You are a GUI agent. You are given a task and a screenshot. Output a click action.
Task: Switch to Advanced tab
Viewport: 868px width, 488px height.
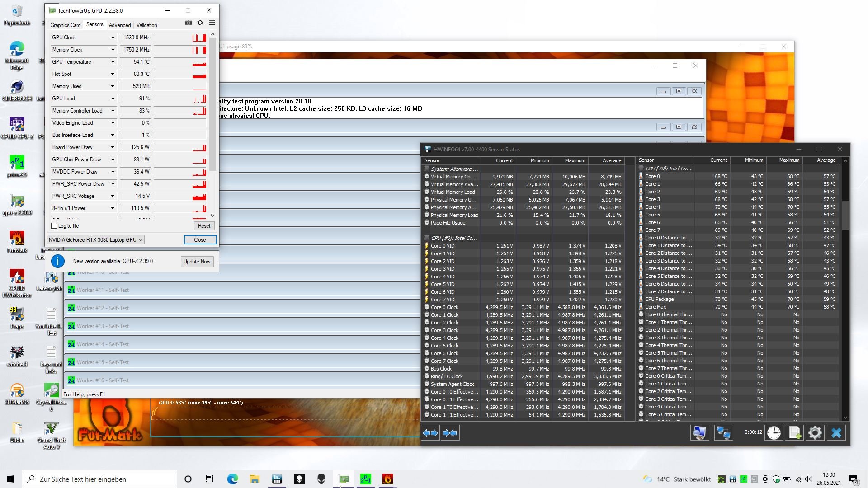[120, 25]
